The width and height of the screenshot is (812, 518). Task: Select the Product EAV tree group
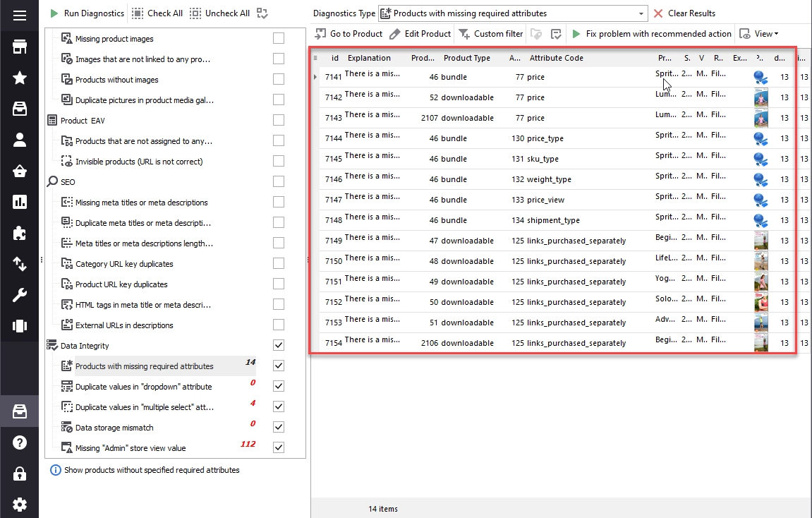point(83,121)
